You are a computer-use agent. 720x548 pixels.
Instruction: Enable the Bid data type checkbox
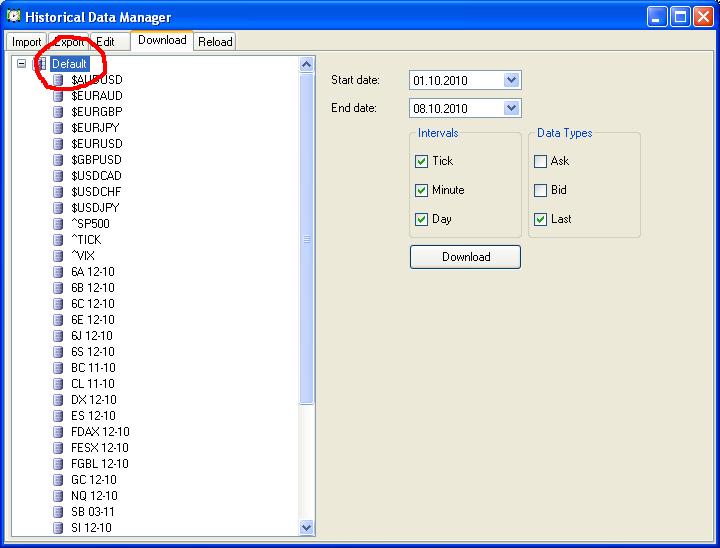(540, 190)
